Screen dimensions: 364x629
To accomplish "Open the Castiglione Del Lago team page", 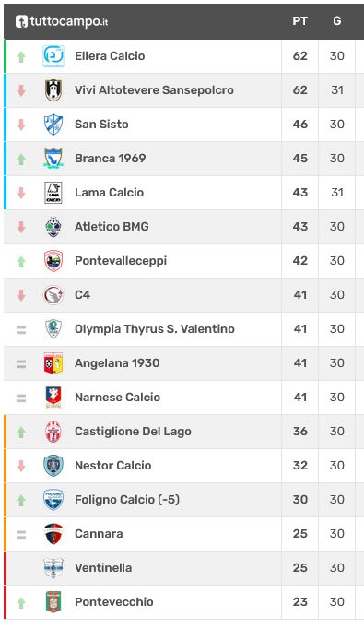I will coord(133,432).
